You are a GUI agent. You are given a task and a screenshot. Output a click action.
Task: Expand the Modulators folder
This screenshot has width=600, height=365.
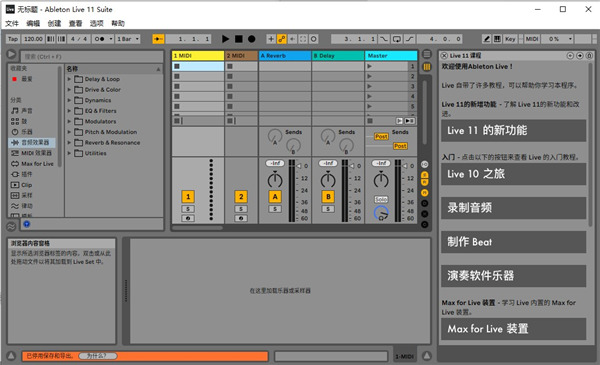point(70,121)
